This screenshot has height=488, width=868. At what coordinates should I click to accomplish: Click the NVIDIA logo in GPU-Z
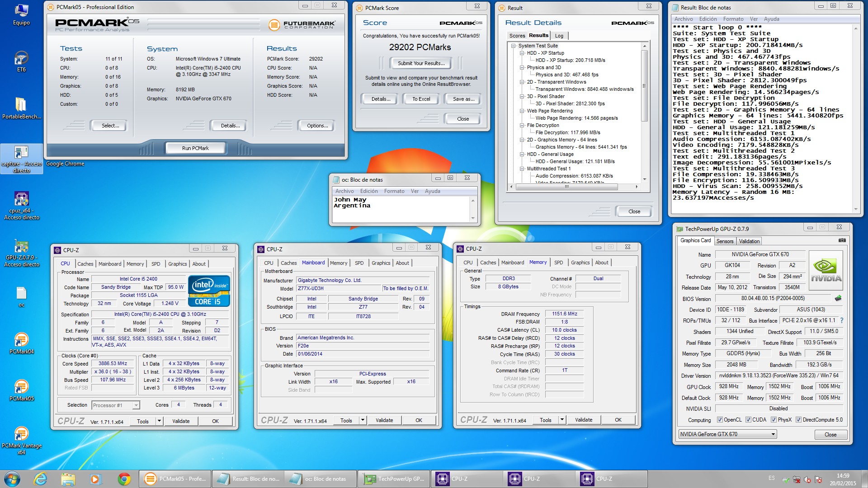click(x=826, y=270)
